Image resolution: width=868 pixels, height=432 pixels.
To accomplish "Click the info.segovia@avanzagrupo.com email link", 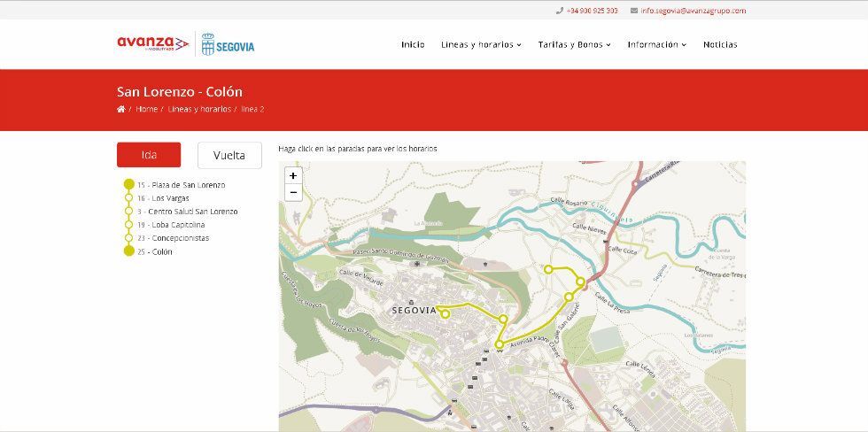I will (694, 11).
